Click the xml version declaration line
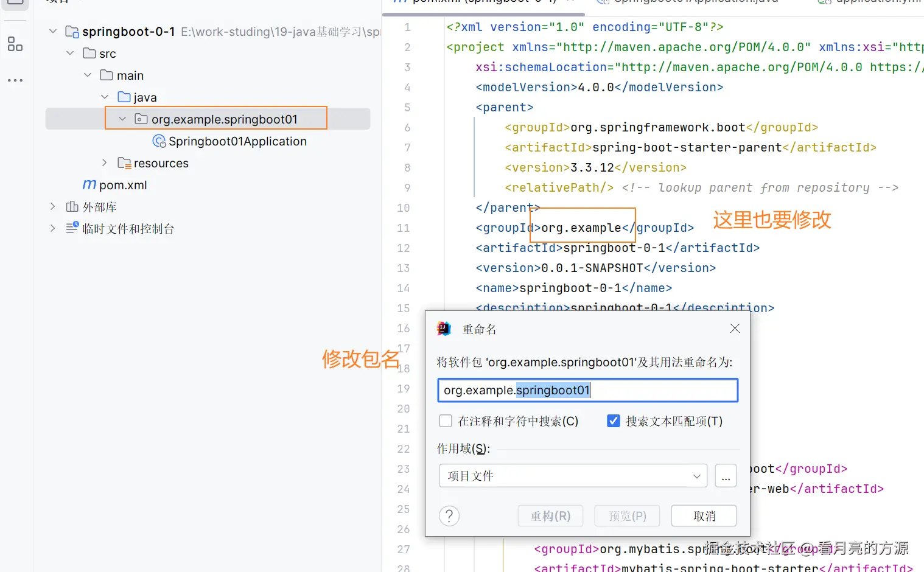The image size is (924, 572). point(584,27)
